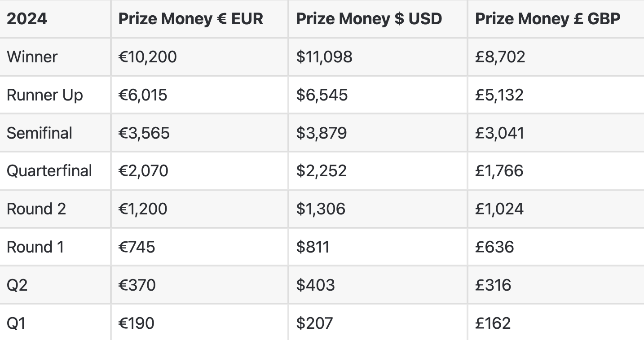The width and height of the screenshot is (644, 340).
Task: Click the Prize Money € EUR header
Action: coord(191,19)
